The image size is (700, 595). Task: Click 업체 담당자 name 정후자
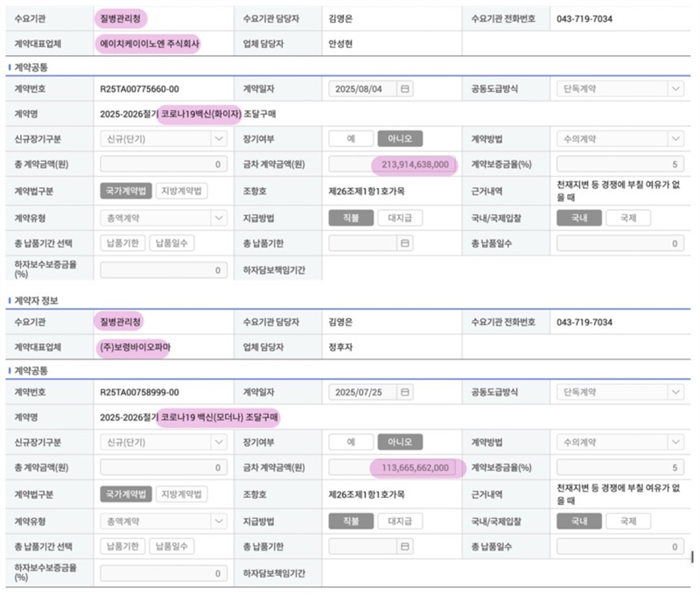coord(340,346)
